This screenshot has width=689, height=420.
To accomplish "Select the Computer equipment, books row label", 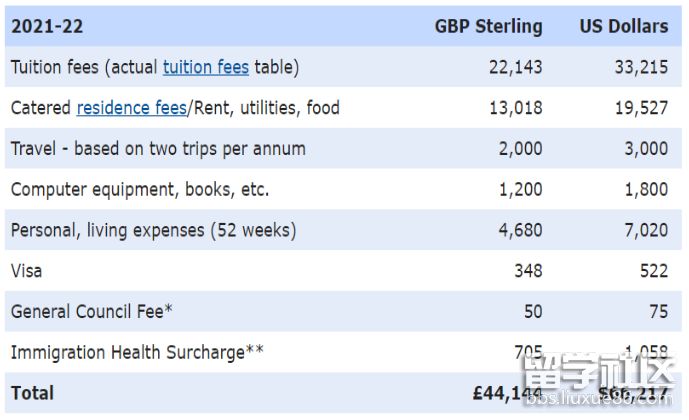I will point(140,189).
